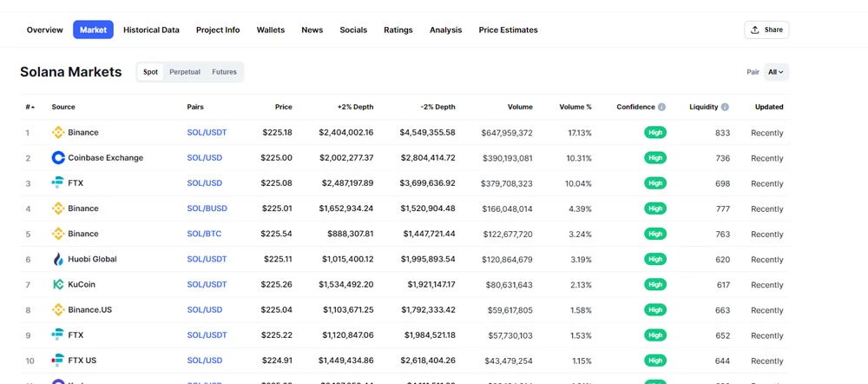The image size is (868, 384).
Task: Click the $2,002,277.37 depth value
Action: point(346,158)
